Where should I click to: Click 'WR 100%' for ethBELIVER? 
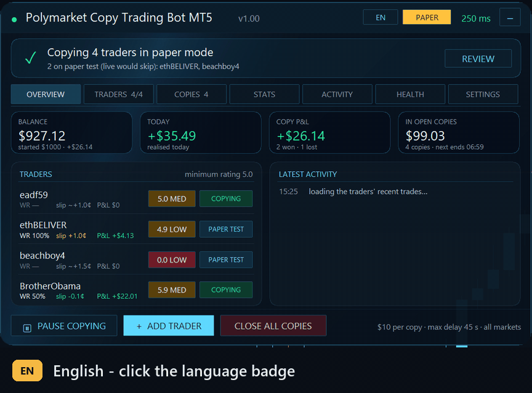[x=34, y=235]
